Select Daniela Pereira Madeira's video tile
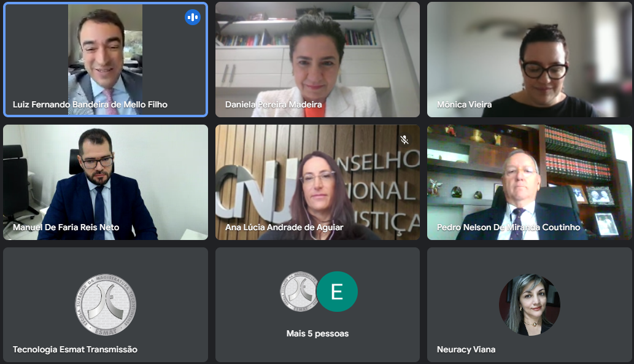The width and height of the screenshot is (634, 364). (x=317, y=60)
